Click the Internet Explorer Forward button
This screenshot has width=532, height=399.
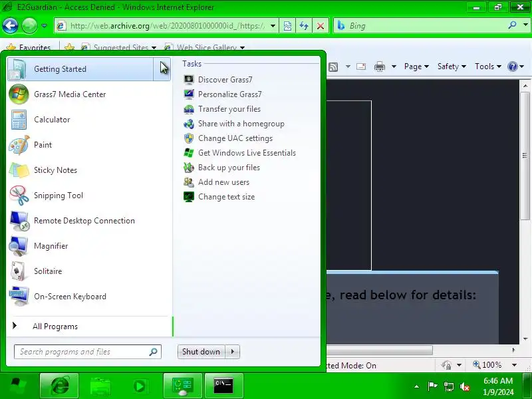click(x=29, y=26)
